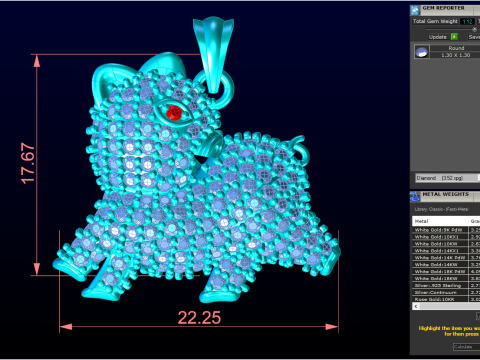Click the Total Gem Weight value field
Image resolution: width=480 pixels, height=360 pixels.
[x=467, y=21]
